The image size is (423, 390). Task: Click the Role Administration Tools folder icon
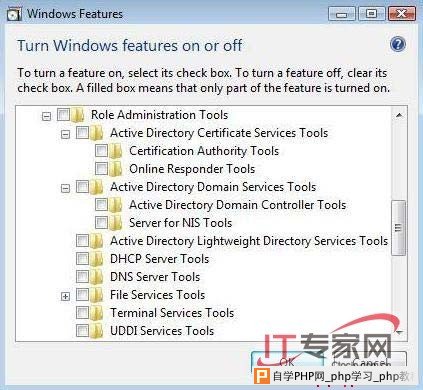[78, 115]
